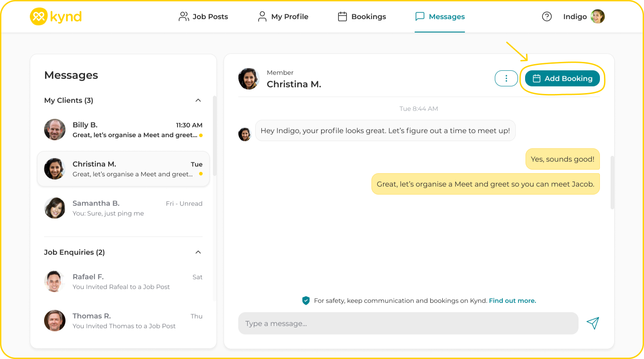Focus the Type a message field

(x=408, y=323)
